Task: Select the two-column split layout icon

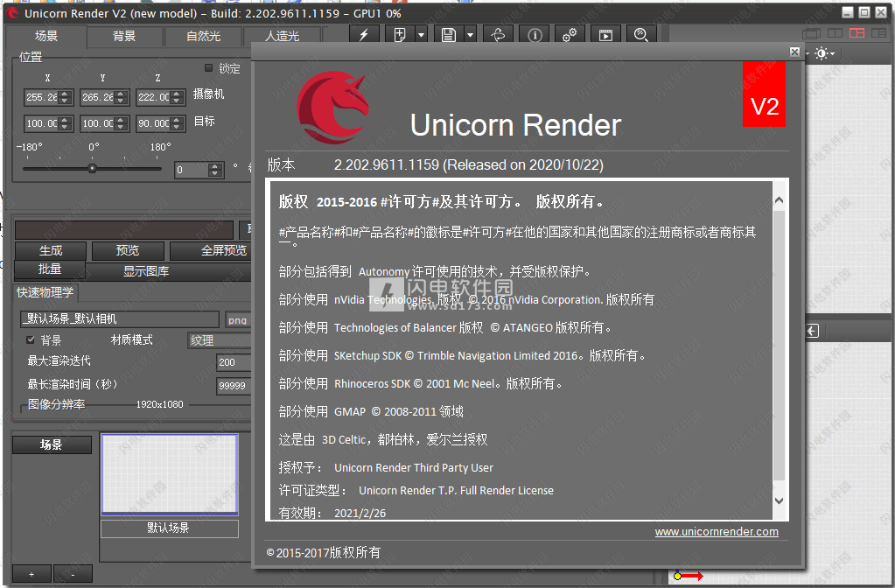Action: [835, 33]
